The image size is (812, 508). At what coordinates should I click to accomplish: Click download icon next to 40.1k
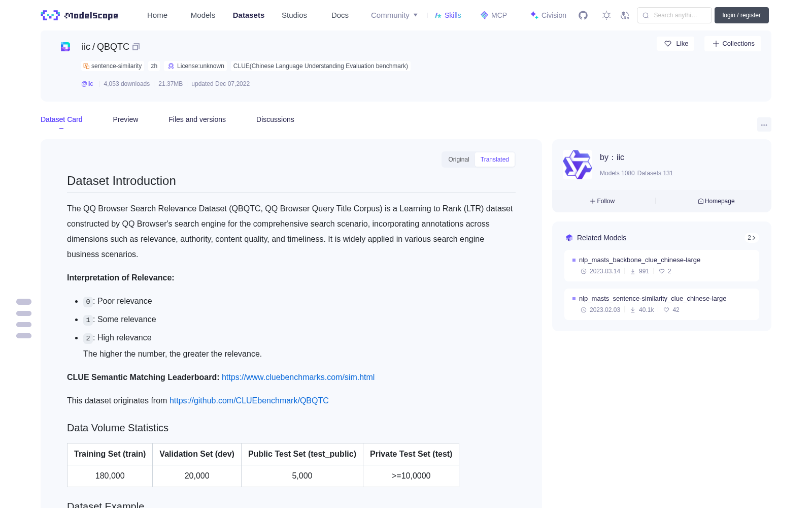[633, 310]
